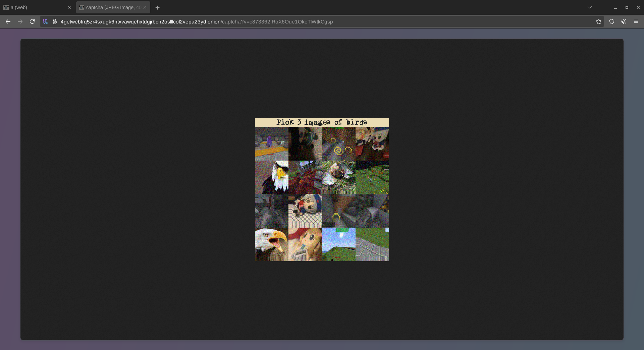This screenshot has height=350, width=644.
Task: Show site information for the onion address
Action: coord(54,21)
